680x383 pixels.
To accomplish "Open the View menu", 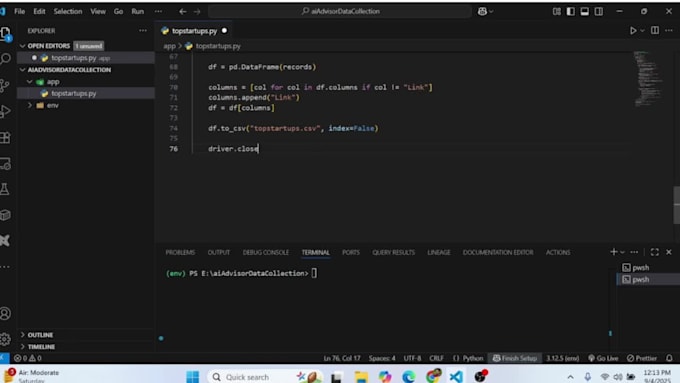I will coord(98,11).
